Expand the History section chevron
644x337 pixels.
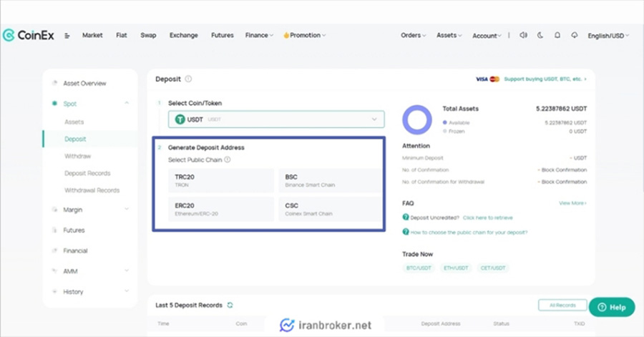(127, 291)
